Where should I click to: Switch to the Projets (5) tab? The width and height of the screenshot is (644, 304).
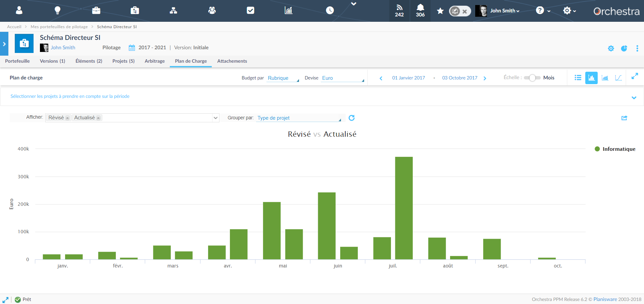tap(123, 61)
